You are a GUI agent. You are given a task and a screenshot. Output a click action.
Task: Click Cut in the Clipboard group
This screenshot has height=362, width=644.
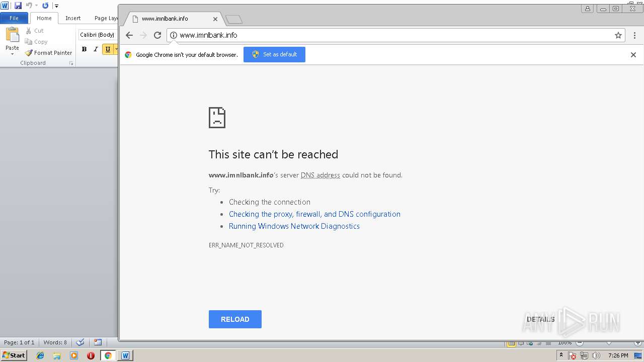(x=35, y=31)
